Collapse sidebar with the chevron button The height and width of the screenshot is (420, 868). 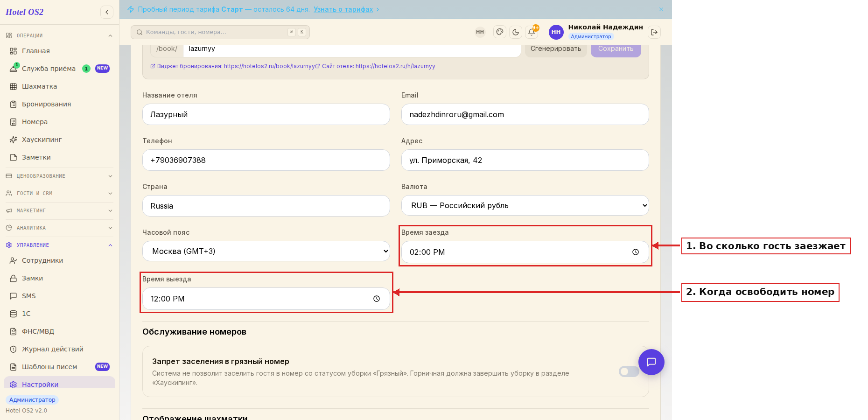[x=107, y=12]
